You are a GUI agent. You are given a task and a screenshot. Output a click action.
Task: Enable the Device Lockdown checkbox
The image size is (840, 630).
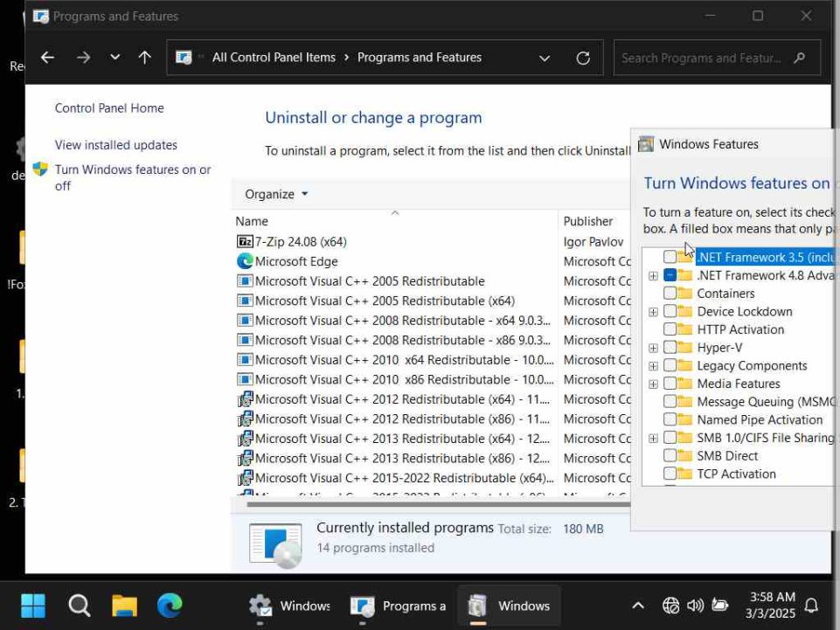670,311
